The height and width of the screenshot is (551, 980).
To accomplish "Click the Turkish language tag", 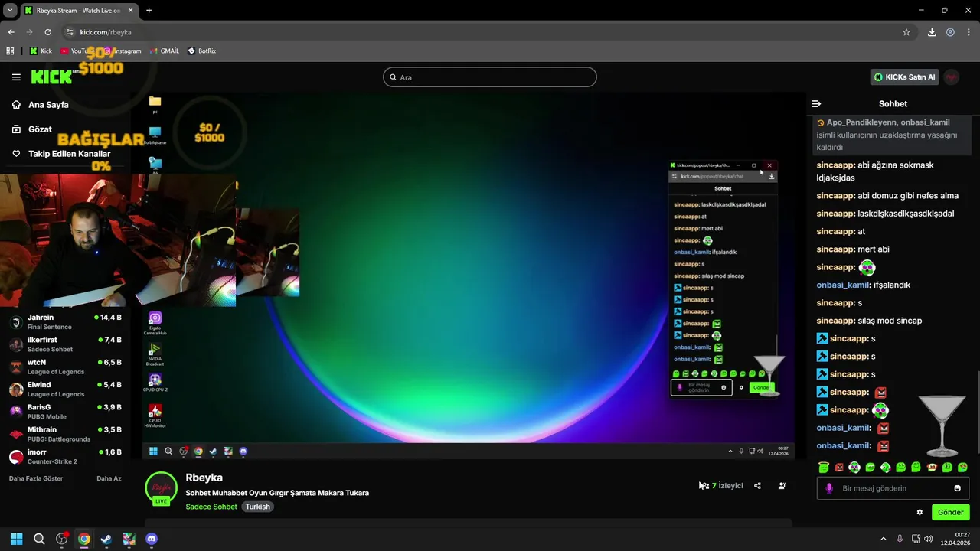I will click(x=257, y=507).
